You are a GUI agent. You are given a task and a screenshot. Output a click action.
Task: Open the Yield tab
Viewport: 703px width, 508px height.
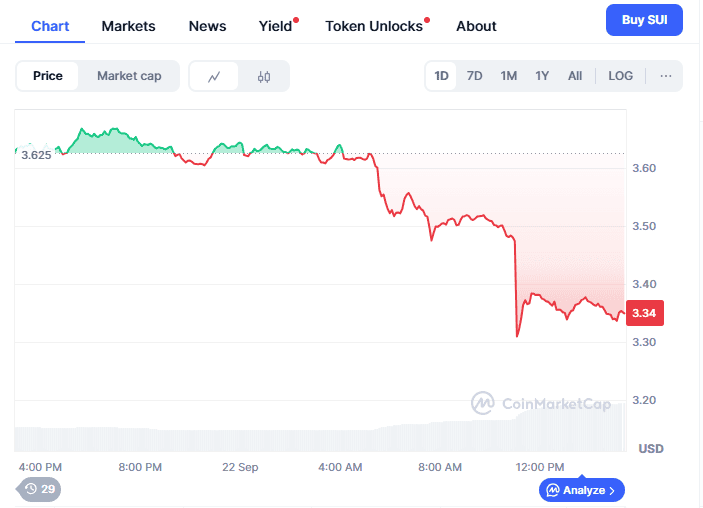[x=275, y=26]
